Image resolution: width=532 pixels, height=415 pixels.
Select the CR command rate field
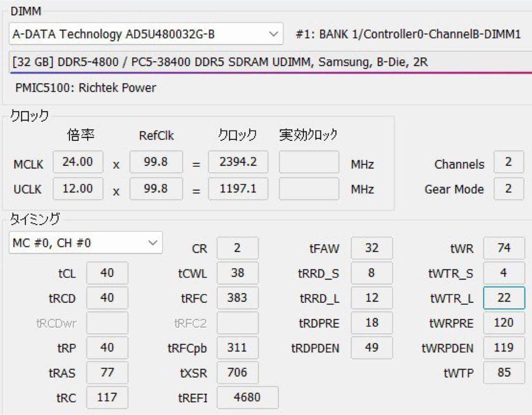[x=238, y=249]
